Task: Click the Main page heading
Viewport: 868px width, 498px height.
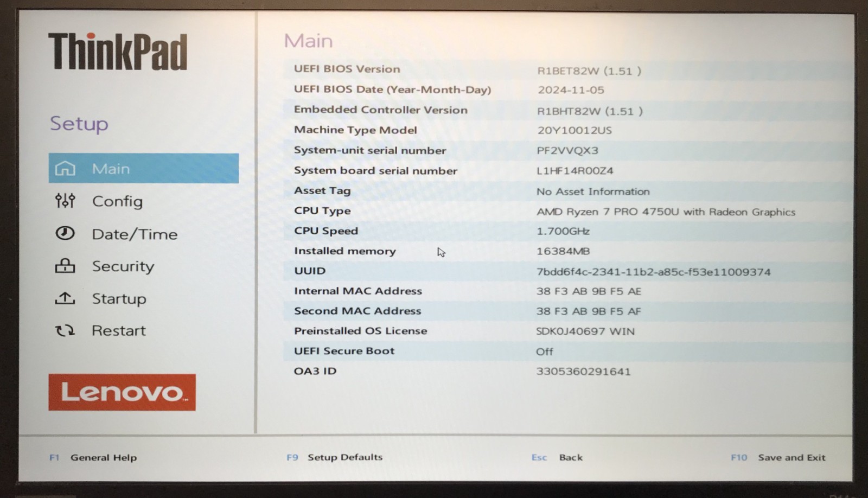Action: click(308, 41)
